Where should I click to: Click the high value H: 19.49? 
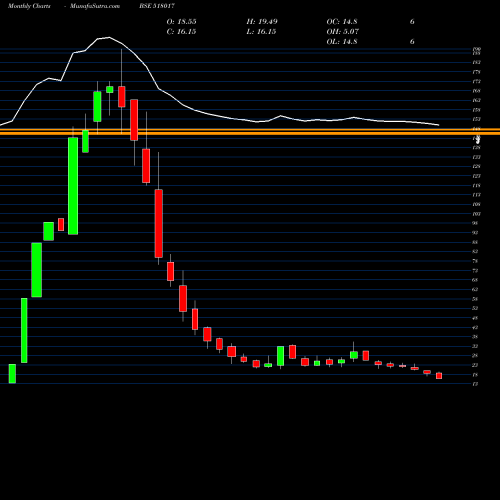click(x=262, y=22)
